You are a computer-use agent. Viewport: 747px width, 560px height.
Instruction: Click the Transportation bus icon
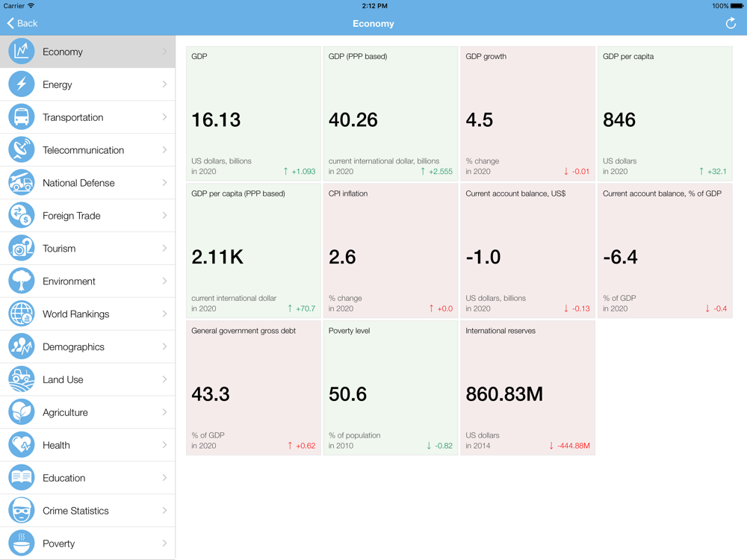coord(22,116)
